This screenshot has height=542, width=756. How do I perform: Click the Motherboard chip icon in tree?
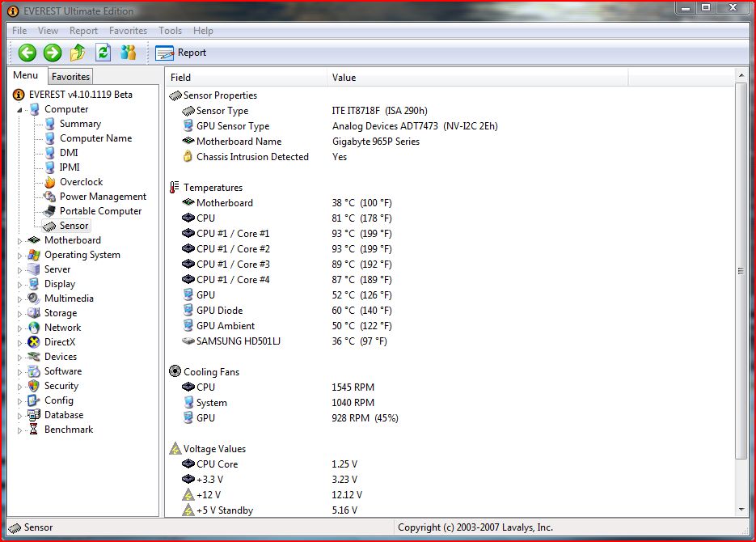click(x=34, y=239)
